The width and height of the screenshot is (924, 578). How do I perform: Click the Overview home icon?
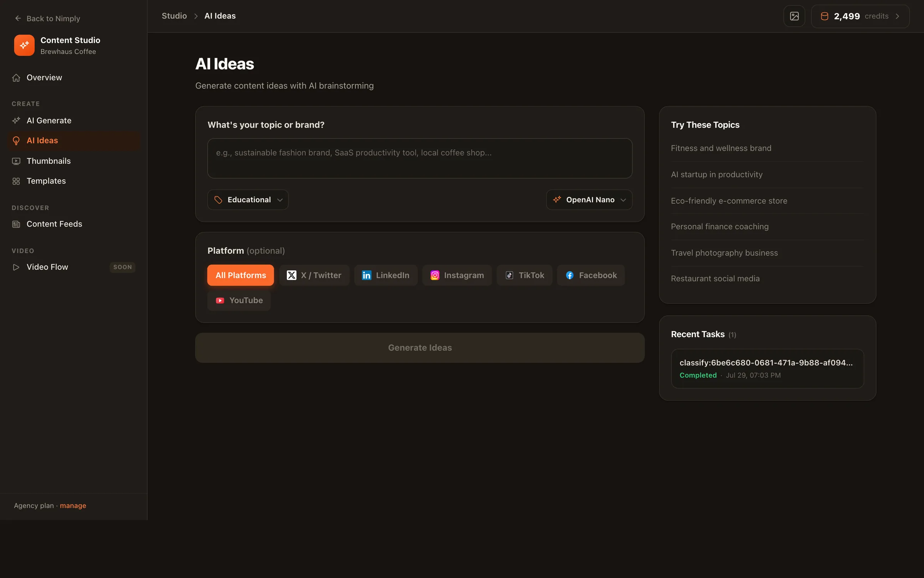point(16,78)
